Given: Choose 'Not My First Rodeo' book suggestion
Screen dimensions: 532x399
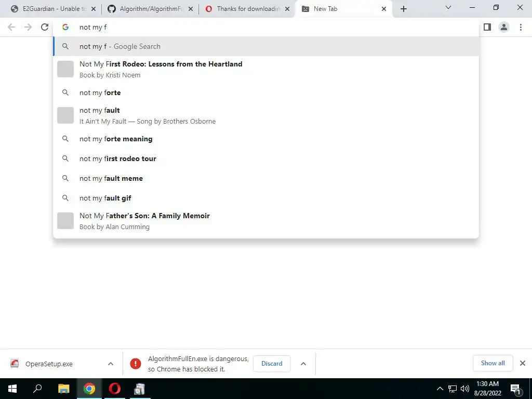Looking at the screenshot, I should coord(266,69).
